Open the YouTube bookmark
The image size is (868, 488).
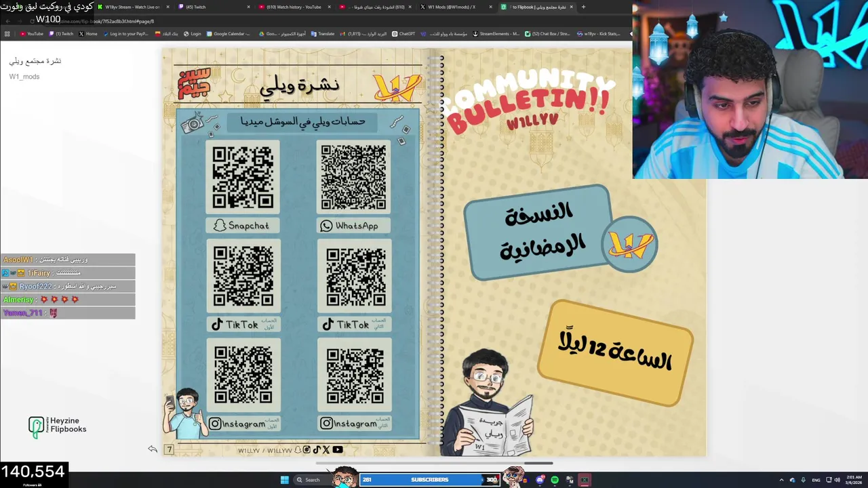(x=32, y=34)
